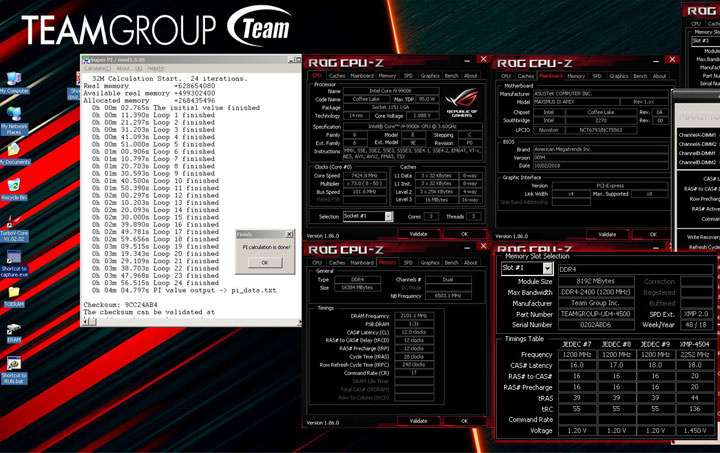Click BIOS date 10/02/2018 field

pos(601,166)
